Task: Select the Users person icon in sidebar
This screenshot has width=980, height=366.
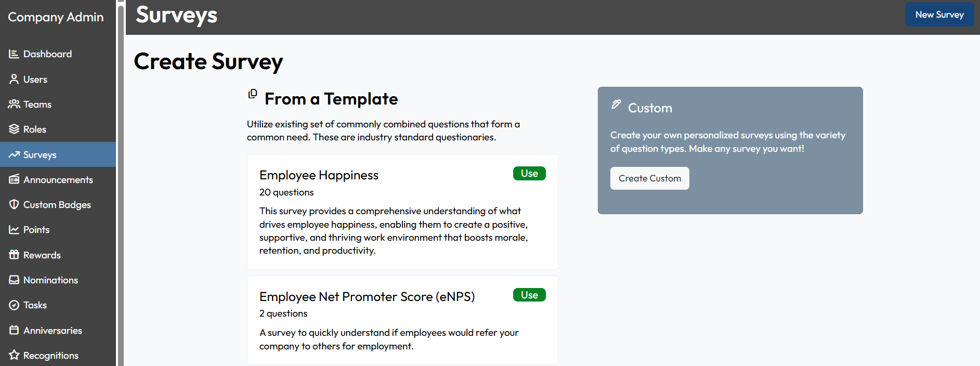Action: 14,79
